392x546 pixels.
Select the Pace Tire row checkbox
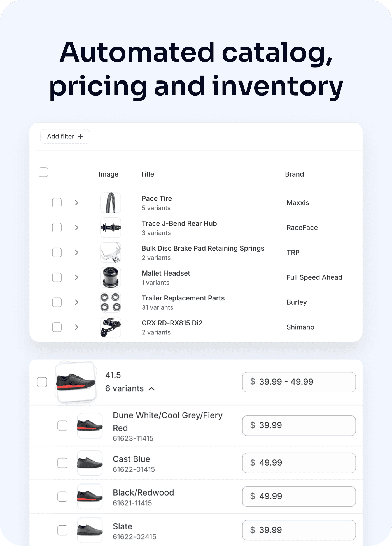point(57,202)
